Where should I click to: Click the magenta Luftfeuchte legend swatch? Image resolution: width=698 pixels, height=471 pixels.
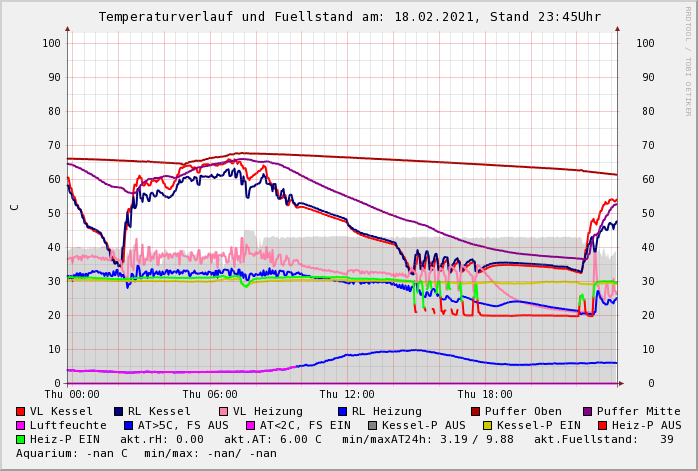pos(21,425)
